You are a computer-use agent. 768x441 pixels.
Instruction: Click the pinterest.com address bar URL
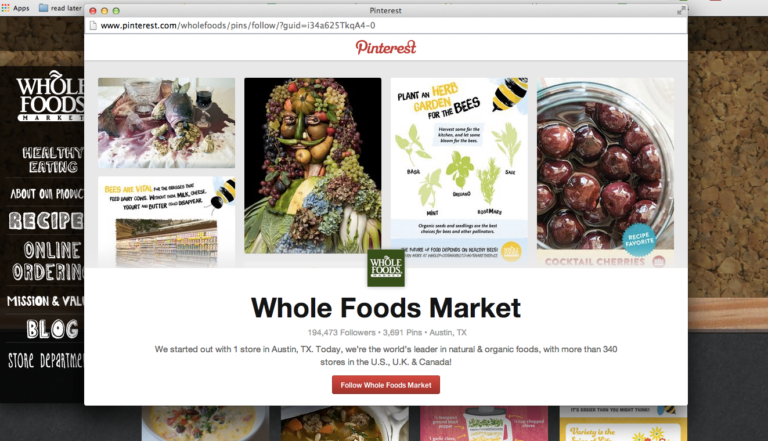point(238,25)
